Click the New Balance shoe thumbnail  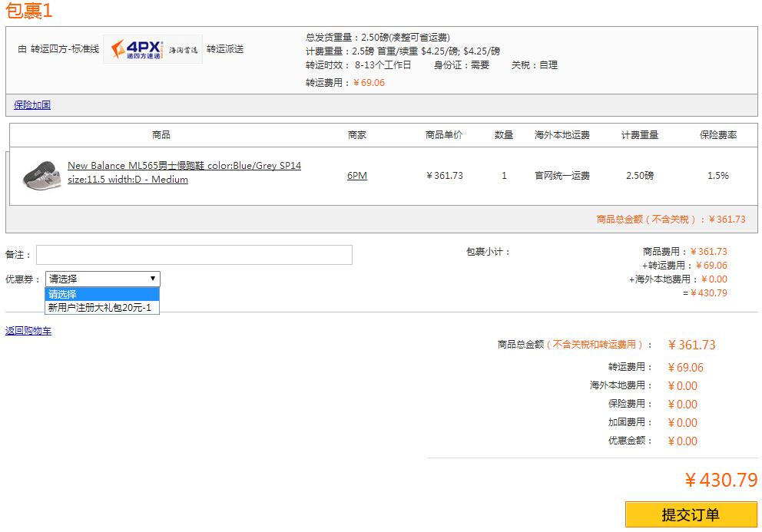pyautogui.click(x=41, y=174)
